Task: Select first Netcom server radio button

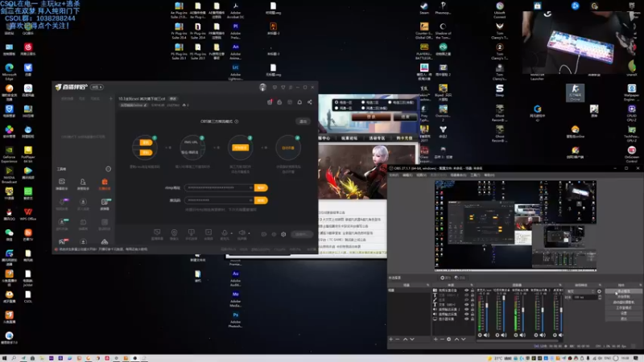Action: click(x=336, y=108)
